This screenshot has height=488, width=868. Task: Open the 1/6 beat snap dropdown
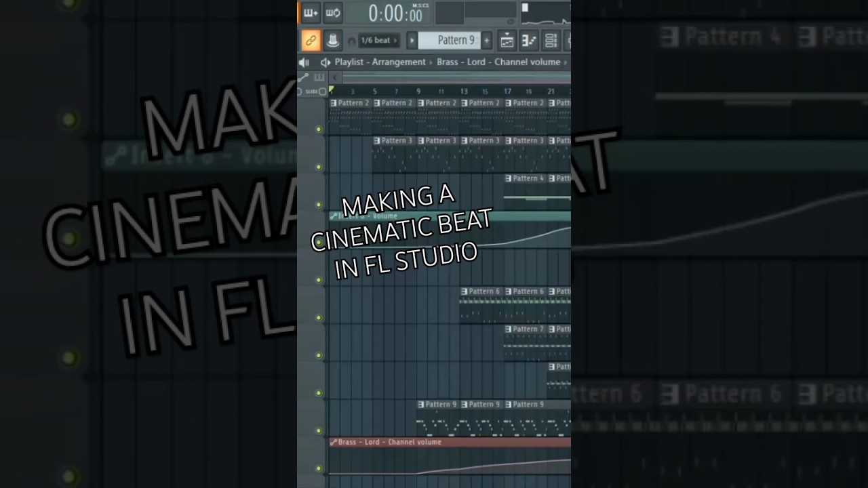[x=380, y=41]
